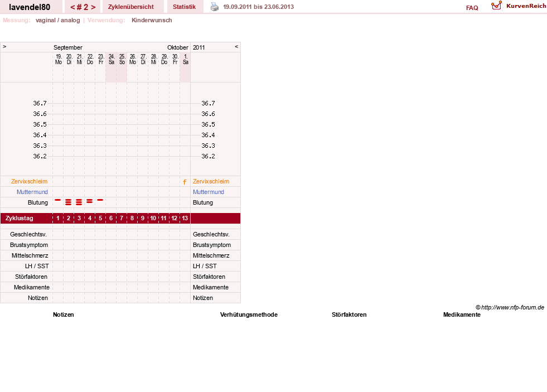This screenshot has width=547, height=392.
Task: Click the left Notizen row label
Action: (38, 298)
